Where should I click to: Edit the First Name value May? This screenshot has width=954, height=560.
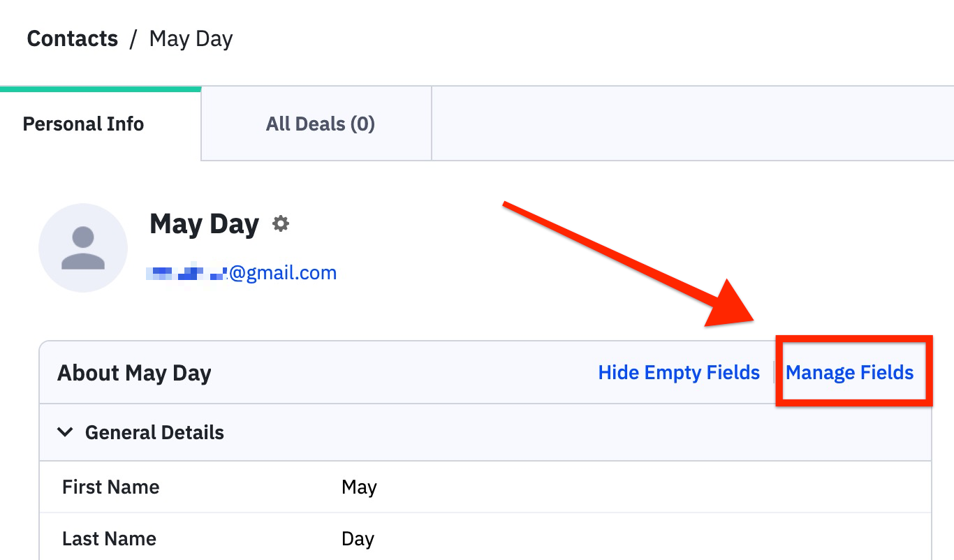point(359,487)
